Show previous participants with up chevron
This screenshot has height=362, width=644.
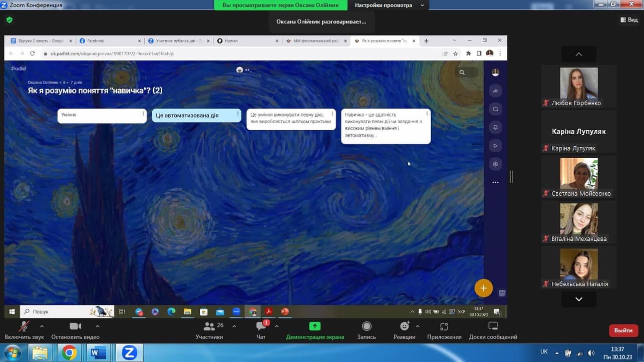(579, 54)
